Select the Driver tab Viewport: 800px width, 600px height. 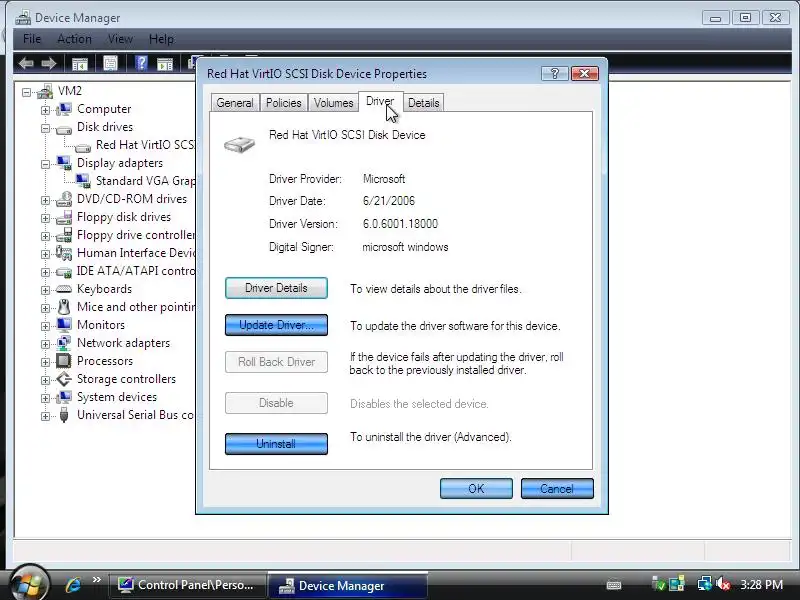coord(380,102)
